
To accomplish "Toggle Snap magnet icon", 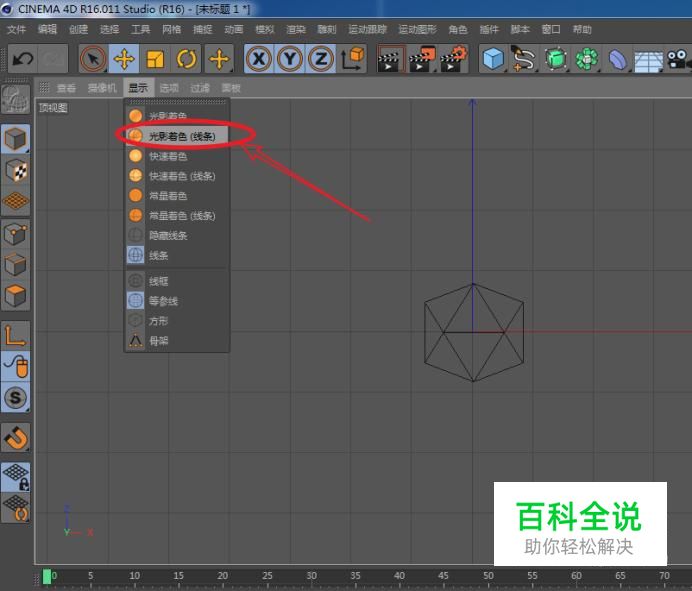I will [15, 437].
